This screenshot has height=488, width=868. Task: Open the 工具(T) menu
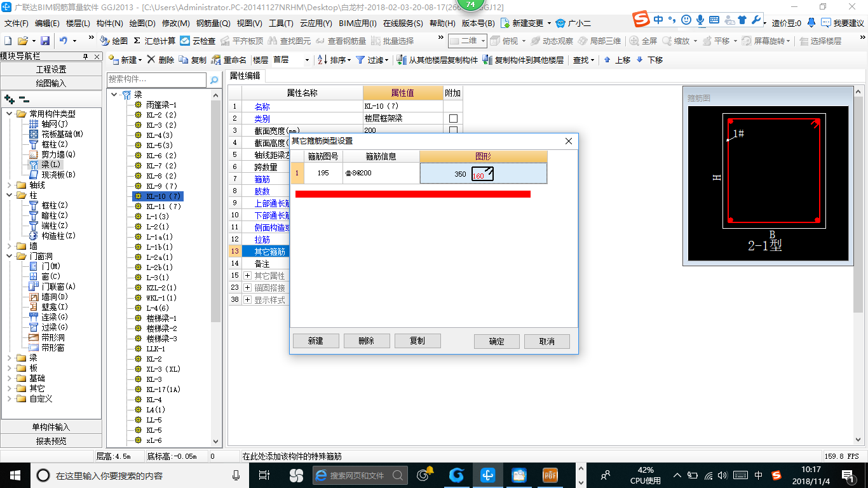(x=281, y=23)
